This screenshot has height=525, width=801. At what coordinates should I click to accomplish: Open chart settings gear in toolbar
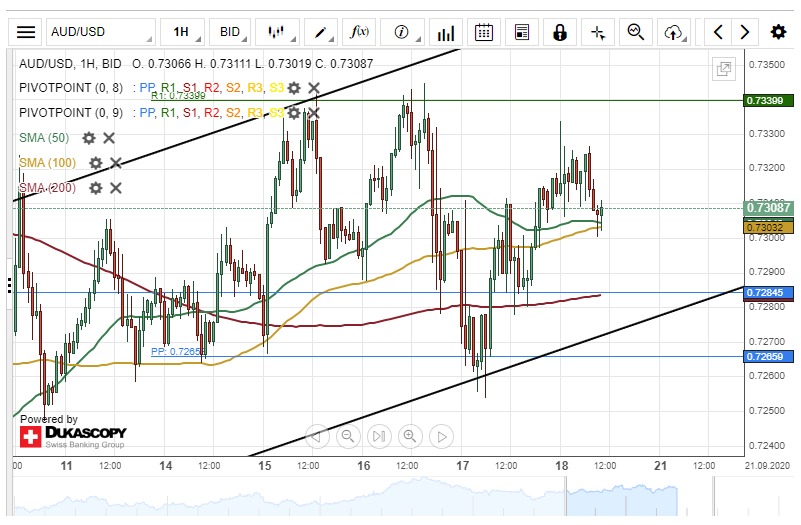click(x=778, y=32)
